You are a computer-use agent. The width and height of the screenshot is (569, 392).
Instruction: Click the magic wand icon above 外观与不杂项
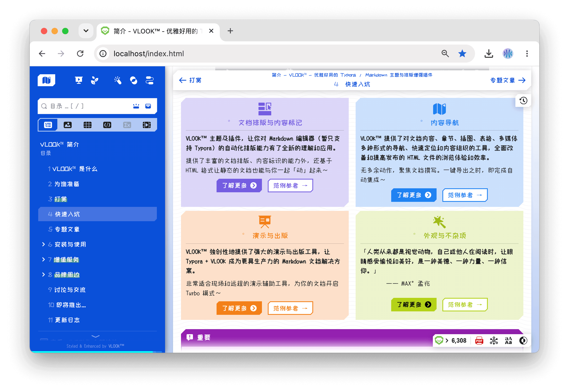(x=439, y=222)
